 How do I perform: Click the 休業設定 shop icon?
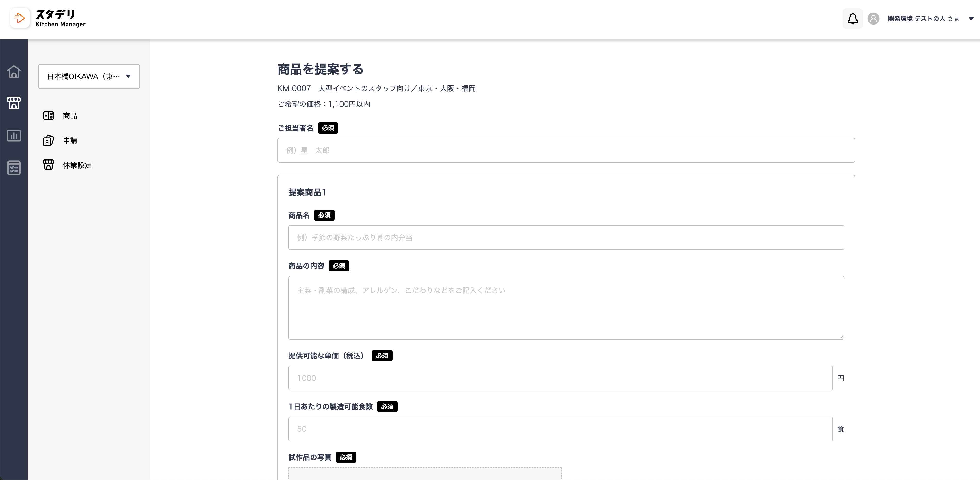point(48,165)
